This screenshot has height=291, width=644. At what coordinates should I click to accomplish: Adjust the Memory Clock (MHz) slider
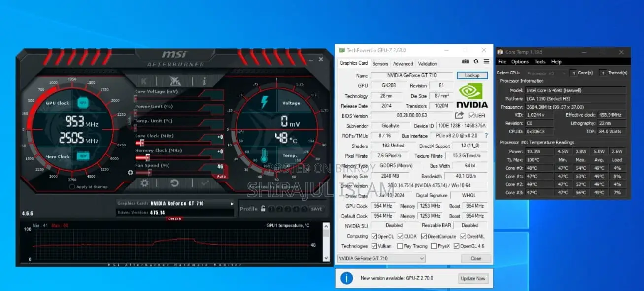pyautogui.click(x=173, y=158)
